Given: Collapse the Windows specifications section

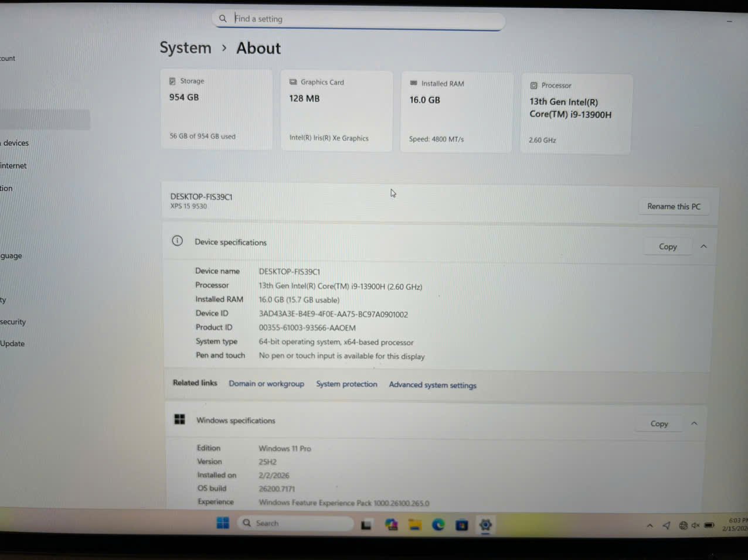Looking at the screenshot, I should pos(694,424).
